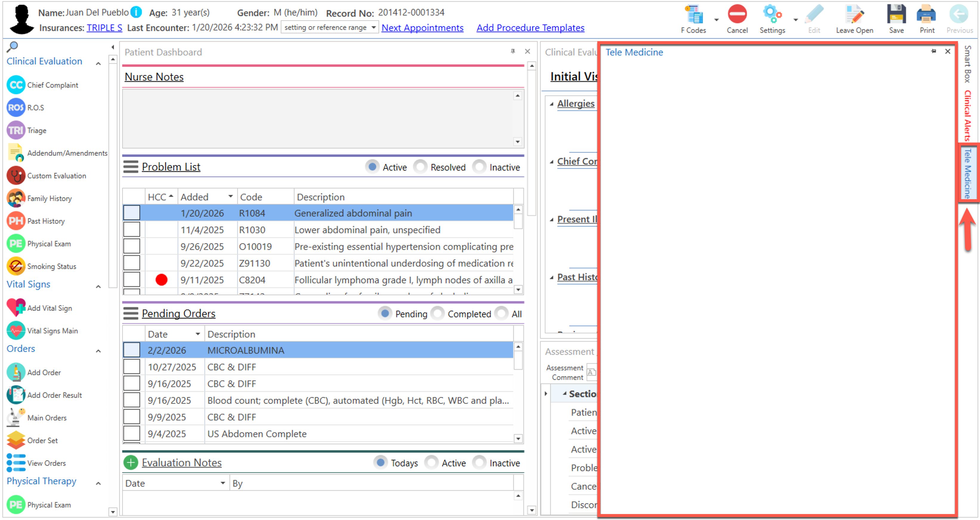This screenshot has height=520, width=980.
Task: Switch to the Clinical Alerts side tab
Action: coord(967,115)
